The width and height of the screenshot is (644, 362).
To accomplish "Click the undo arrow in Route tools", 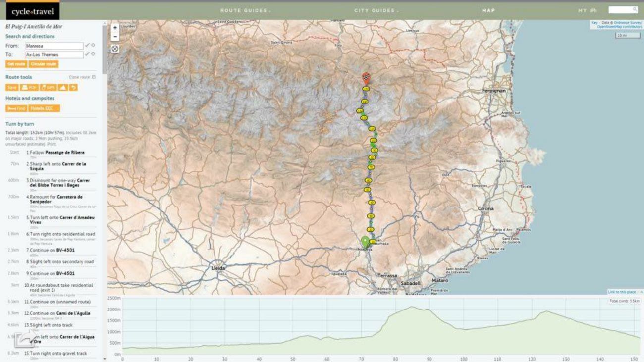I will click(73, 88).
